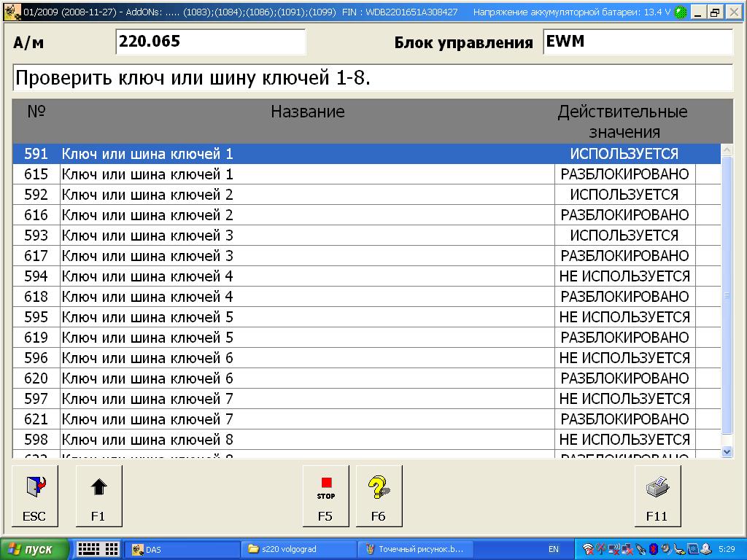Click the small keypad grid taskbar icon
This screenshot has height=560, width=747.
point(112,549)
